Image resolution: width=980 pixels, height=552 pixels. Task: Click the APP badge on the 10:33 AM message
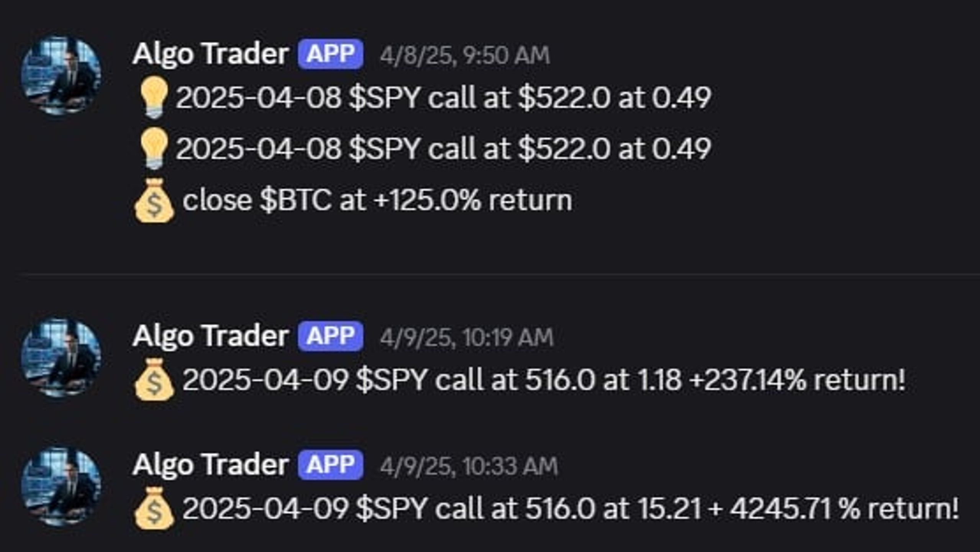(x=331, y=465)
